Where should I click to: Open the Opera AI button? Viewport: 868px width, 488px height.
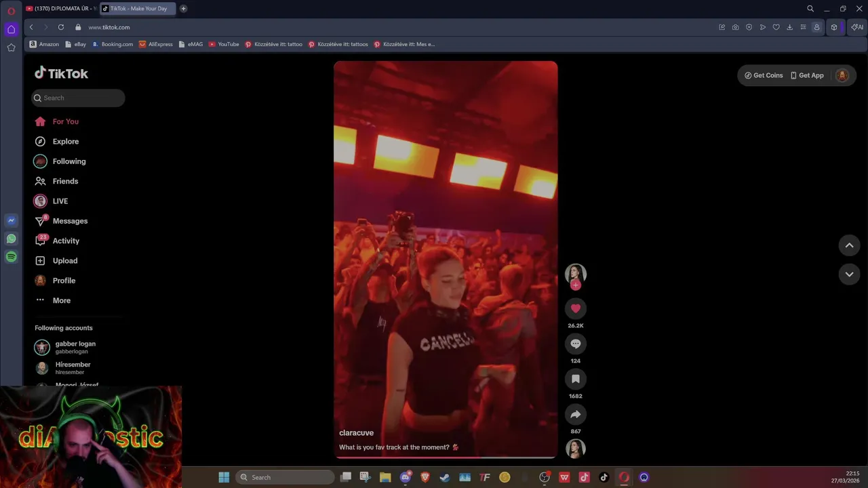click(857, 27)
